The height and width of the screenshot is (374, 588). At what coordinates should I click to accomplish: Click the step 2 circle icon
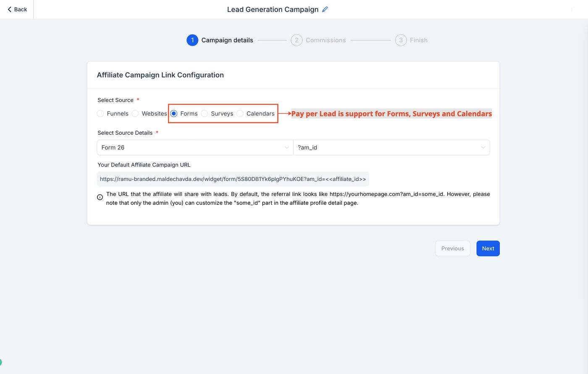click(x=297, y=40)
